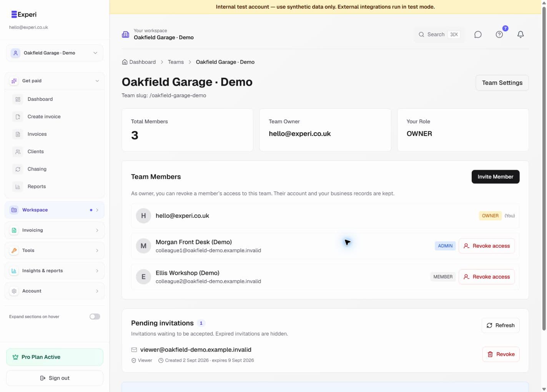This screenshot has height=392, width=547.
Task: Click the Chasing refresh icon
Action: [x=18, y=169]
